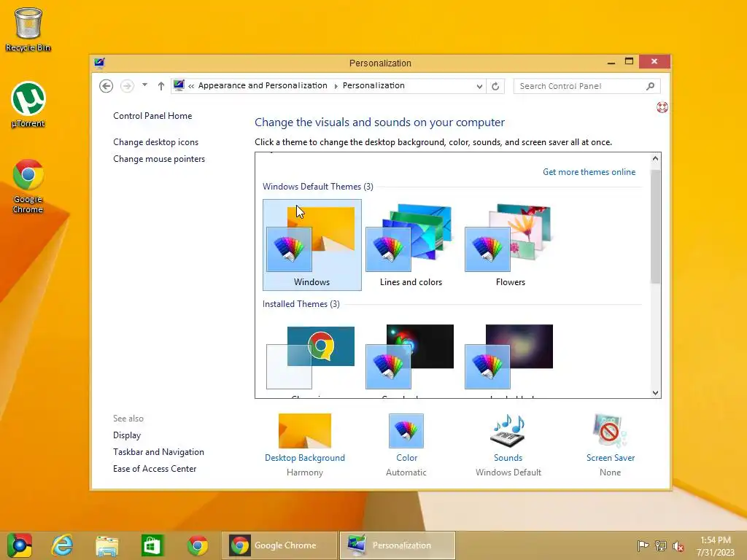Click the Screen Saver link text

tap(611, 458)
